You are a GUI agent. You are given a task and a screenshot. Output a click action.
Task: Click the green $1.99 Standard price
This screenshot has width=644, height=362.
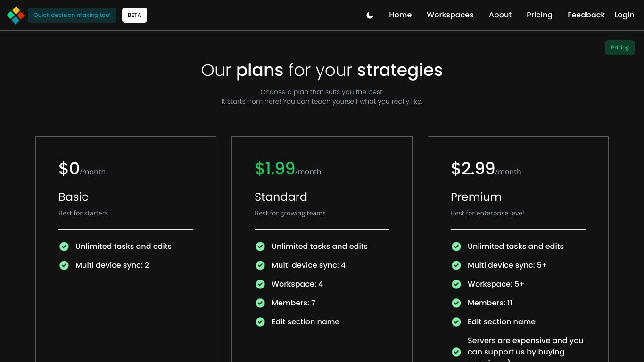coord(275,168)
